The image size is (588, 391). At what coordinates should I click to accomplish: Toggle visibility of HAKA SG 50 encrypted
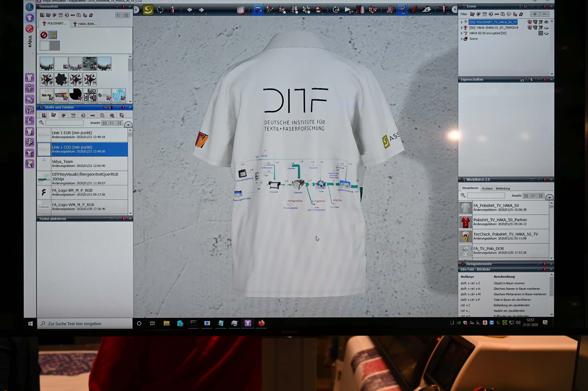click(546, 33)
